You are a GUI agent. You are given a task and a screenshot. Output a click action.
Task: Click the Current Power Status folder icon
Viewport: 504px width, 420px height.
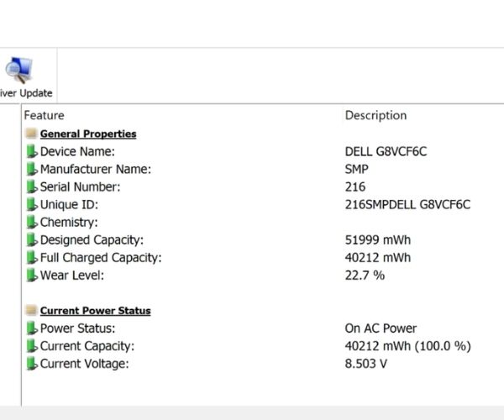point(31,311)
